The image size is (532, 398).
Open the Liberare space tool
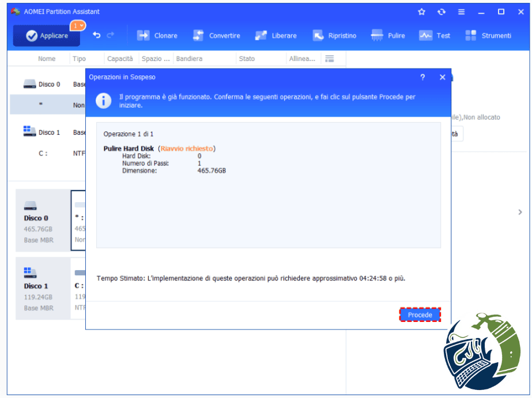pos(276,36)
